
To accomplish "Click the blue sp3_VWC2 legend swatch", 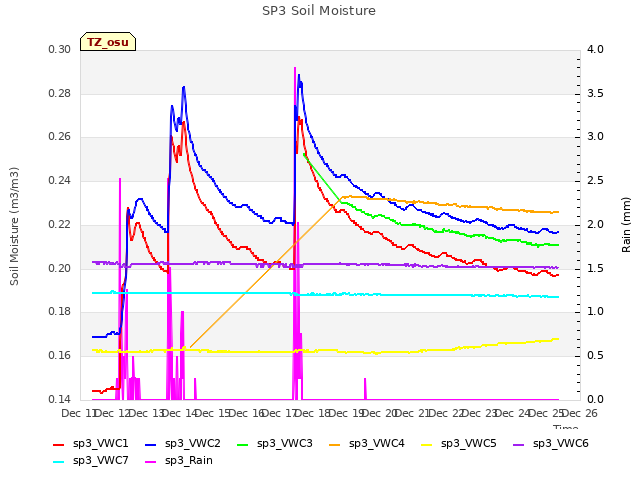I will [151, 444].
